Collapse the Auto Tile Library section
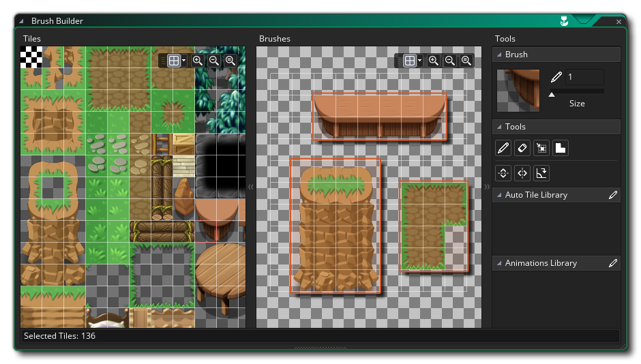 click(498, 195)
